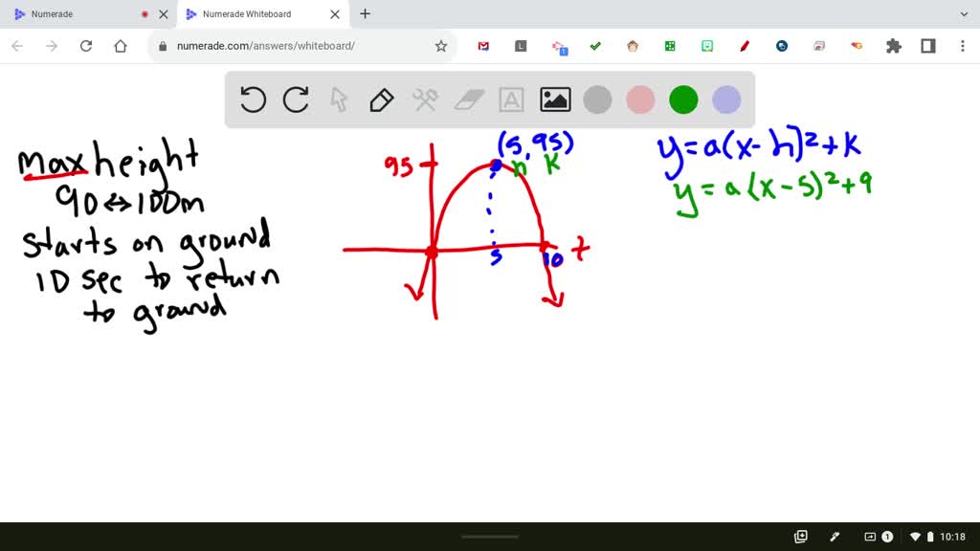This screenshot has width=980, height=551.
Task: Expand the tab search chevron
Action: pos(963,13)
